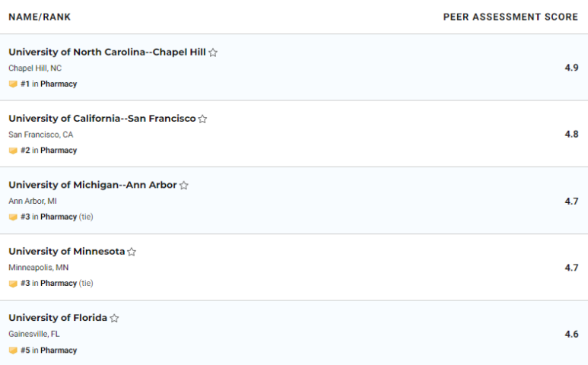The height and width of the screenshot is (365, 588).
Task: Click #1 in Pharmacy ranking text
Action: [49, 84]
